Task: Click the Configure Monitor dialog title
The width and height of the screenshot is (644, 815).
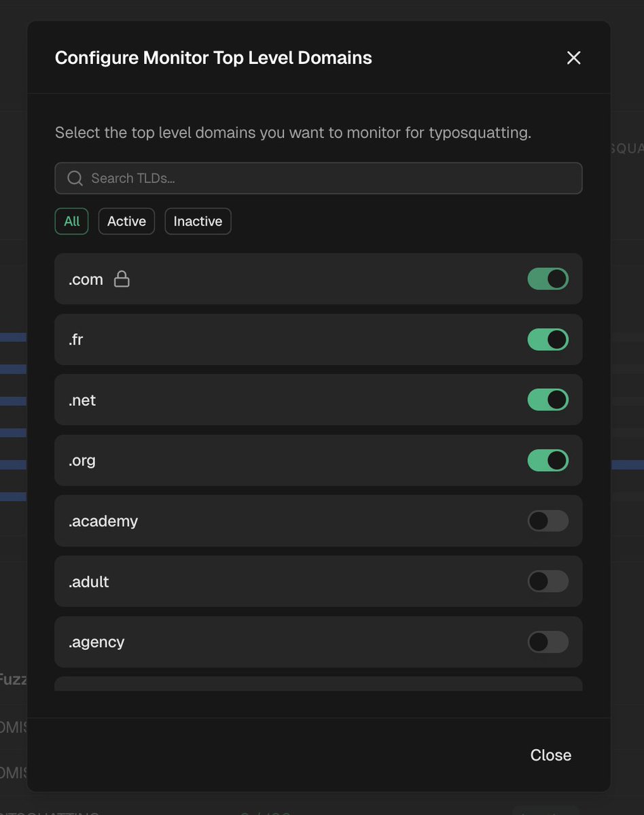Action: point(213,58)
